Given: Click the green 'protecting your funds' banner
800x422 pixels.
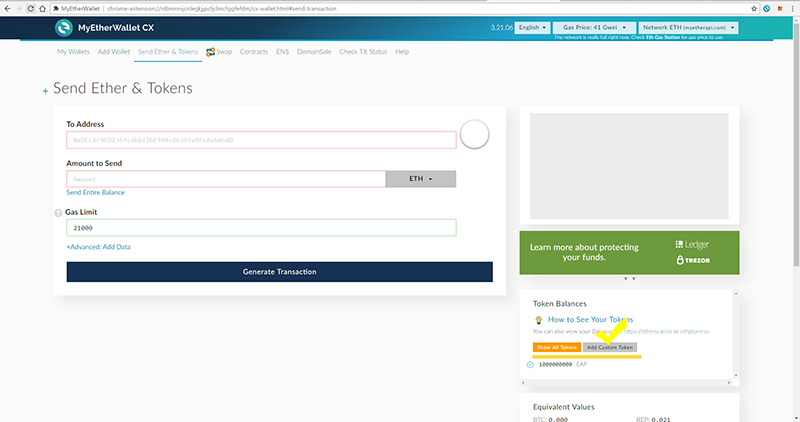Looking at the screenshot, I should point(629,253).
